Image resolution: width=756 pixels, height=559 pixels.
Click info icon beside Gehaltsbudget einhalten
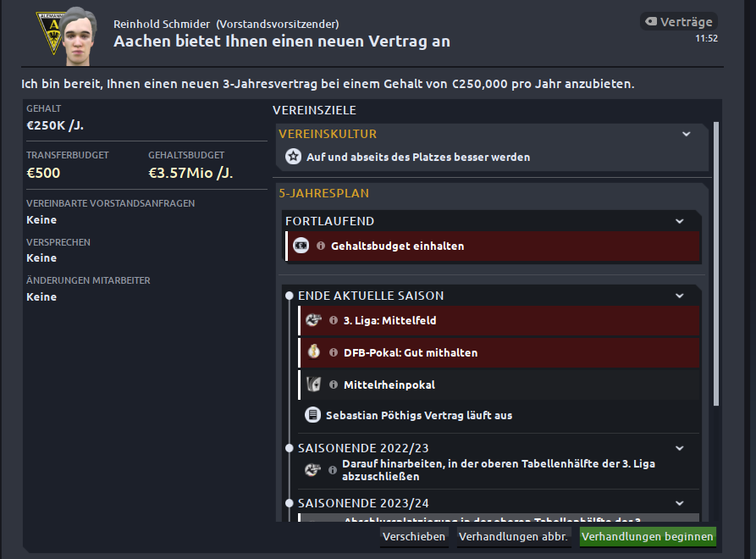pos(321,246)
